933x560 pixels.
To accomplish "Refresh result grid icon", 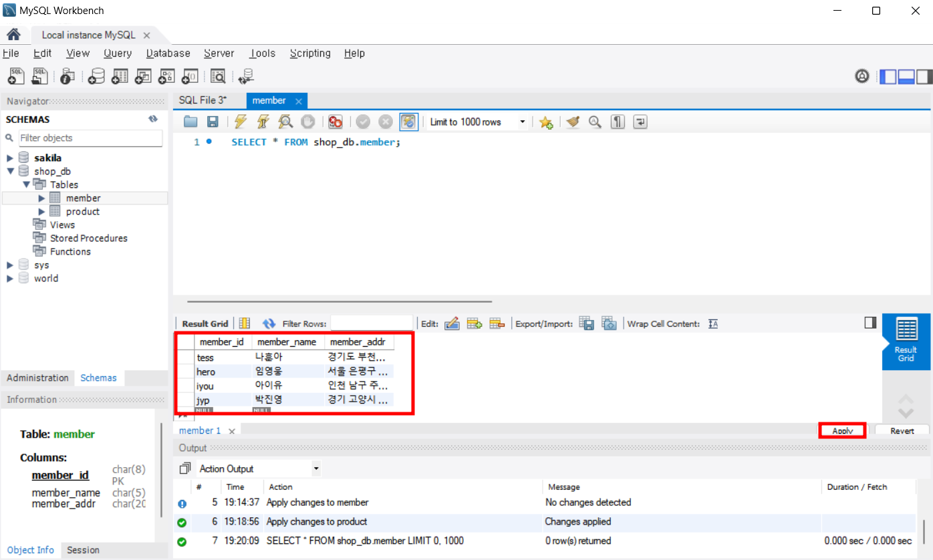I will click(269, 323).
